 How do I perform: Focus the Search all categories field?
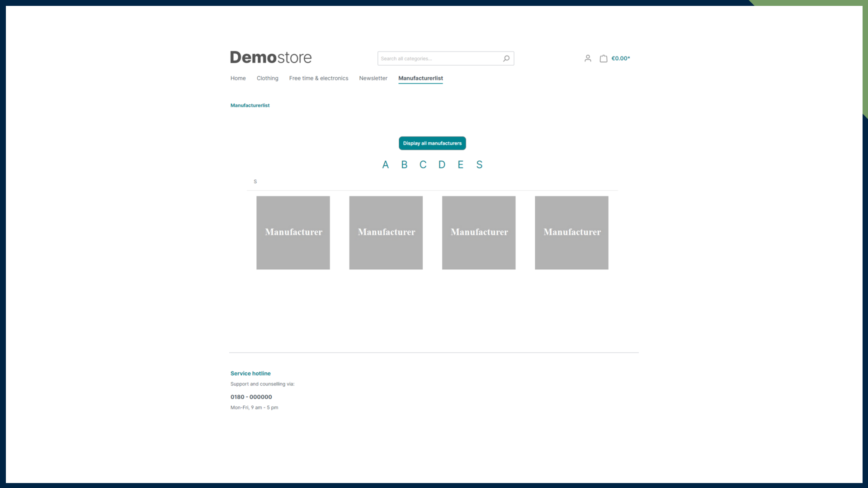(439, 58)
